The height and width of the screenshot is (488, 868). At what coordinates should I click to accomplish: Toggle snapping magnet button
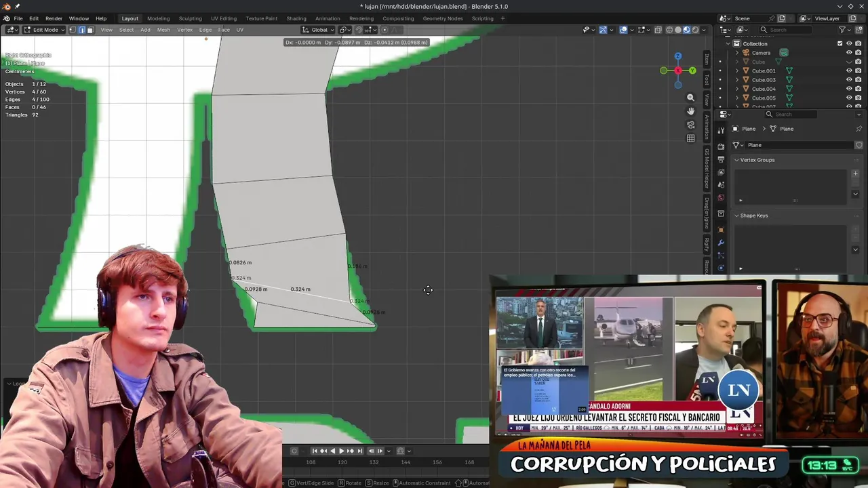tap(359, 30)
